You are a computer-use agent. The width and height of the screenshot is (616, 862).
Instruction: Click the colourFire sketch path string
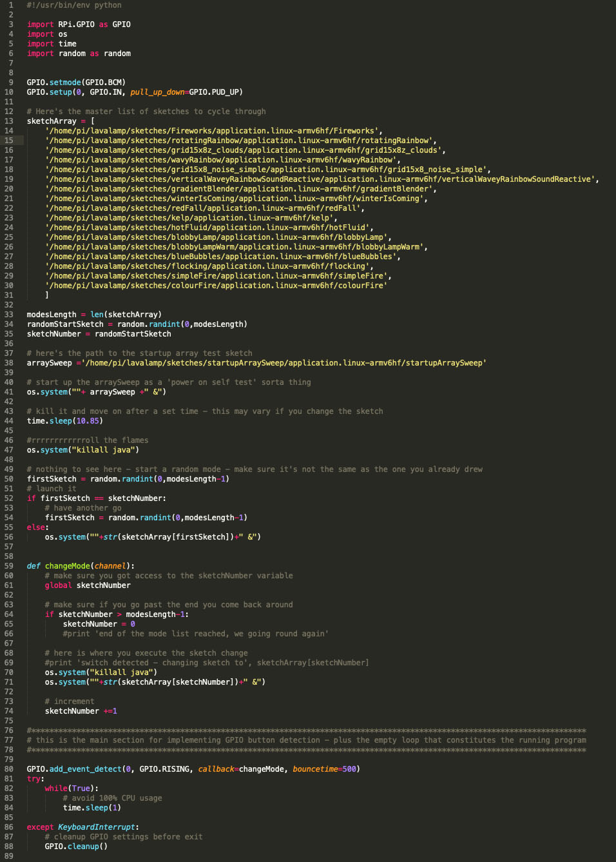[216, 286]
